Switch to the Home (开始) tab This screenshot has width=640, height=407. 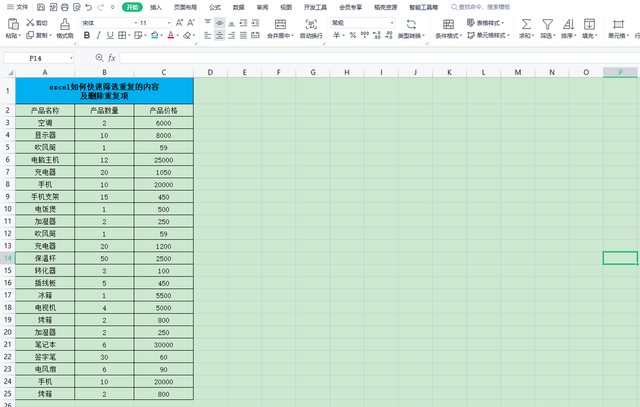[132, 7]
